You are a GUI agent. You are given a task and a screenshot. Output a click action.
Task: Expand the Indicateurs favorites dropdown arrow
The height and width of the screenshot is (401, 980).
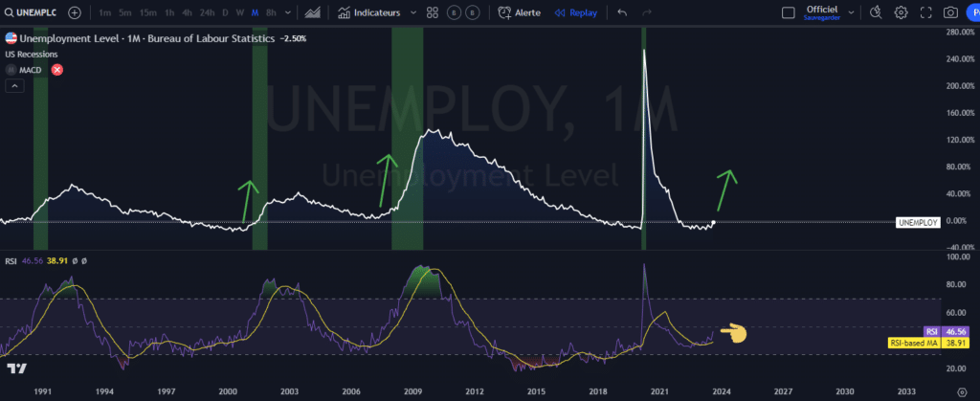[x=412, y=13]
